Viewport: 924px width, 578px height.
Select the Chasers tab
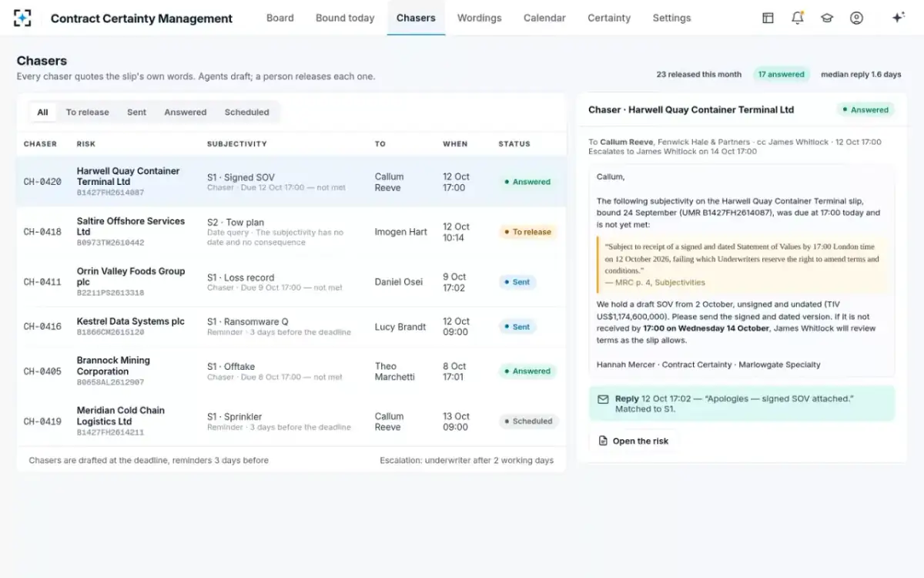pyautogui.click(x=416, y=18)
